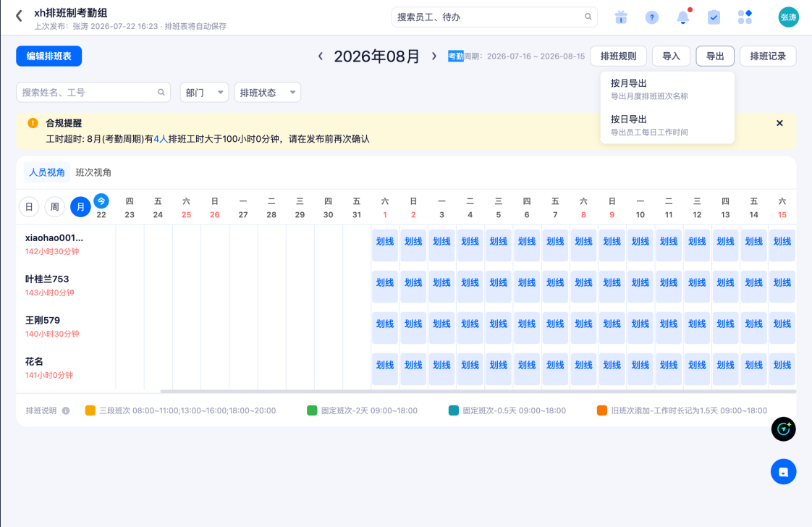Choose 按月导出 from the export menu
This screenshot has width=812, height=527.
(x=667, y=89)
